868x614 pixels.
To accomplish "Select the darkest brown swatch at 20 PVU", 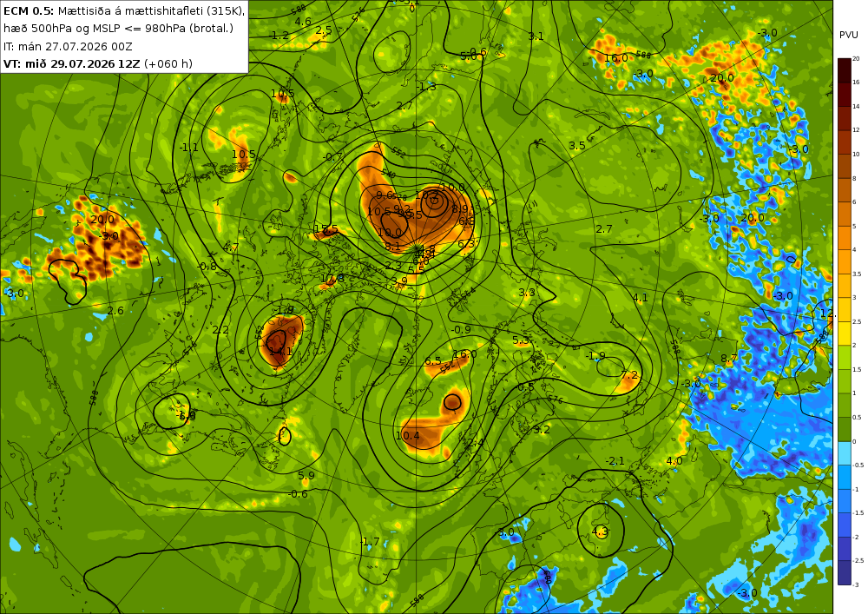I will 845,70.
